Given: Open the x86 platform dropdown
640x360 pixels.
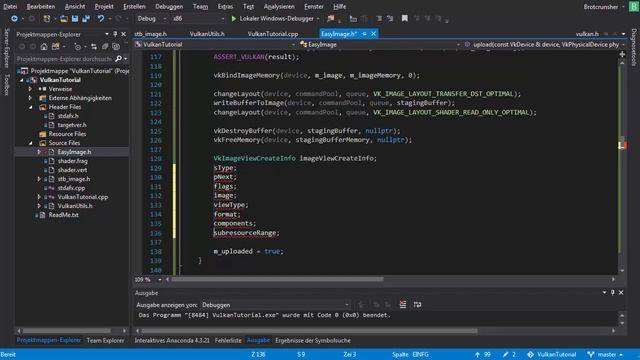Looking at the screenshot, I should coord(198,19).
